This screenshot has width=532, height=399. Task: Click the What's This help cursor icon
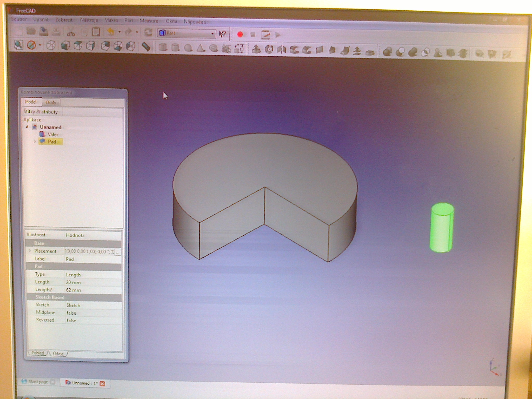222,34
